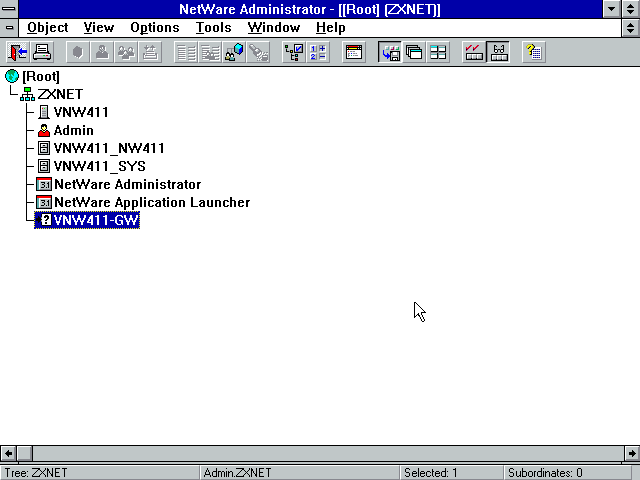Click the title bar restore up-down arrow button
640x480 pixels.
630,9
